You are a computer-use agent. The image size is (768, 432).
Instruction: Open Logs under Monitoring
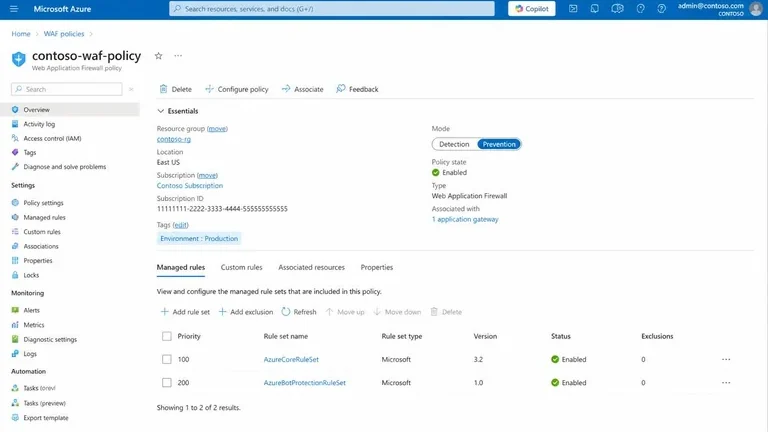[24, 354]
